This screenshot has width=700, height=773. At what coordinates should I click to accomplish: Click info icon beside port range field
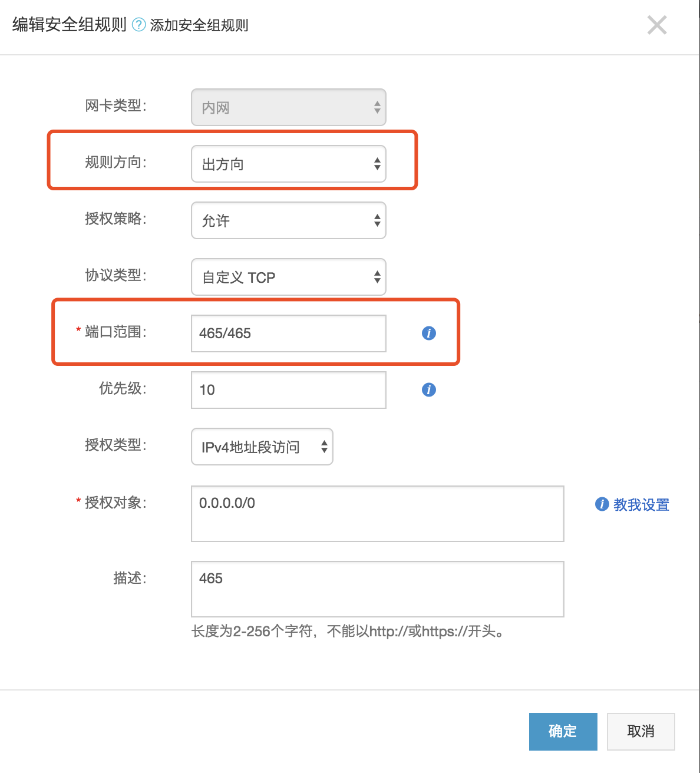429,333
